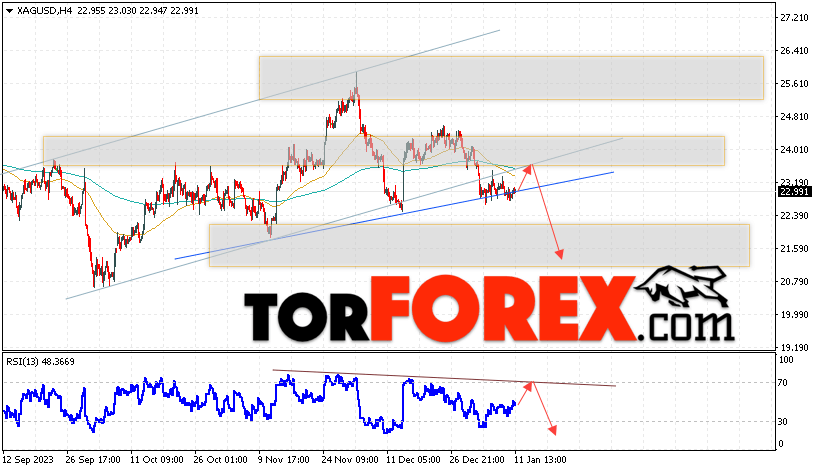Click the 26.410 price scale value
816x471 pixels.
pyautogui.click(x=794, y=50)
